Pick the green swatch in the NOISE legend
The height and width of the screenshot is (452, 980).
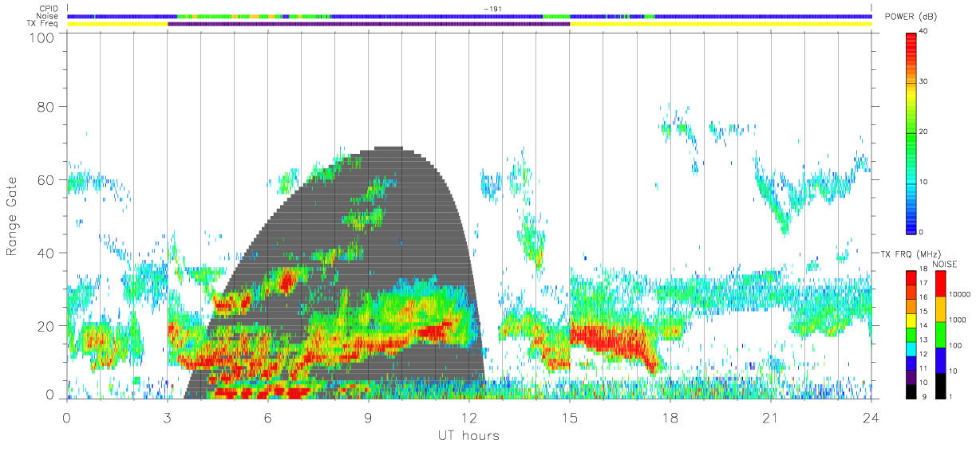point(940,334)
